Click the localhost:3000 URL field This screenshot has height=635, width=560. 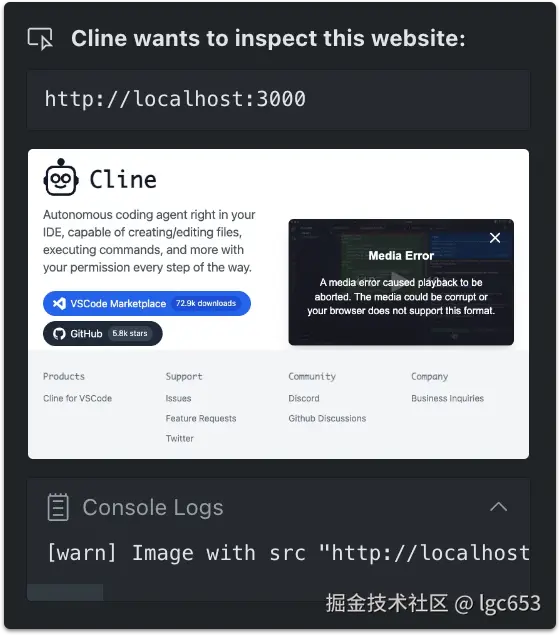pos(279,100)
